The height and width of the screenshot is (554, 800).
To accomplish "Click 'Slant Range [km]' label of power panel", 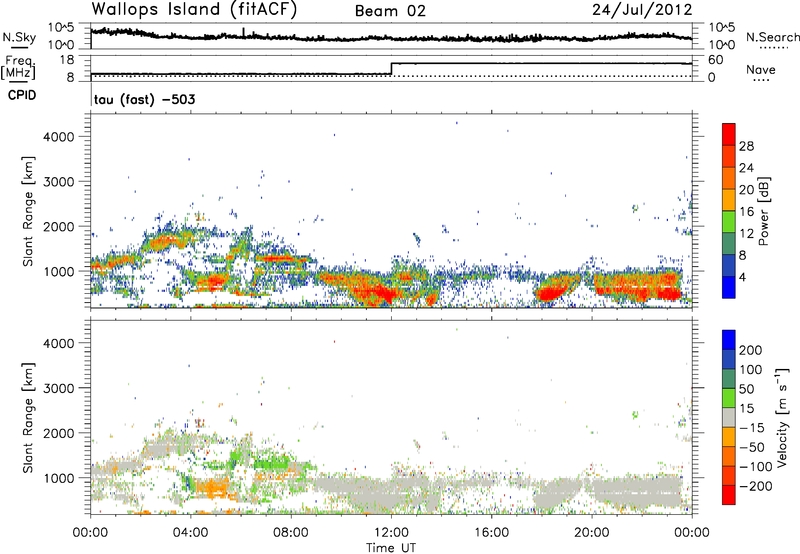I will pos(28,211).
